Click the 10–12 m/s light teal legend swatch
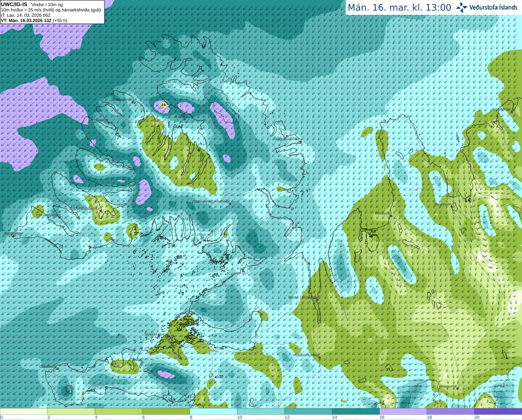 coord(261,411)
